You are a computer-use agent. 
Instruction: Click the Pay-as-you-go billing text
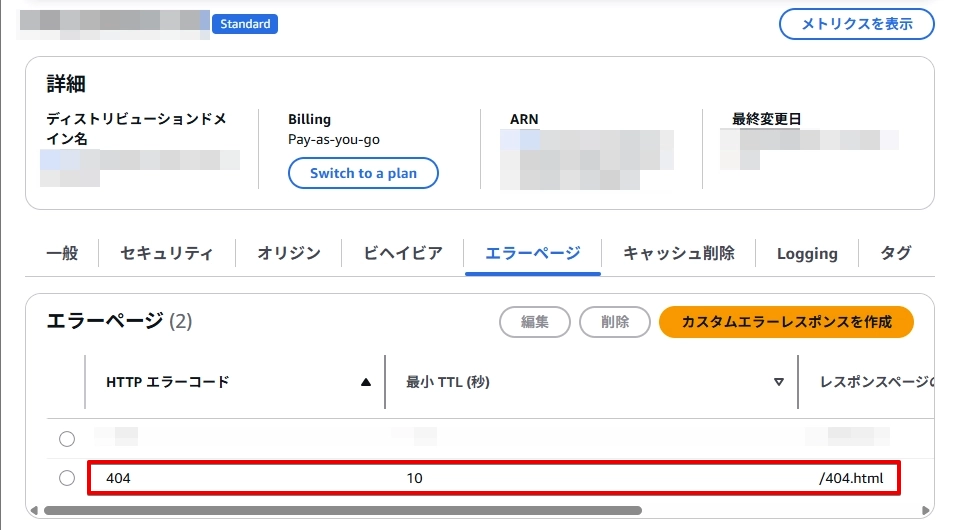[334, 140]
